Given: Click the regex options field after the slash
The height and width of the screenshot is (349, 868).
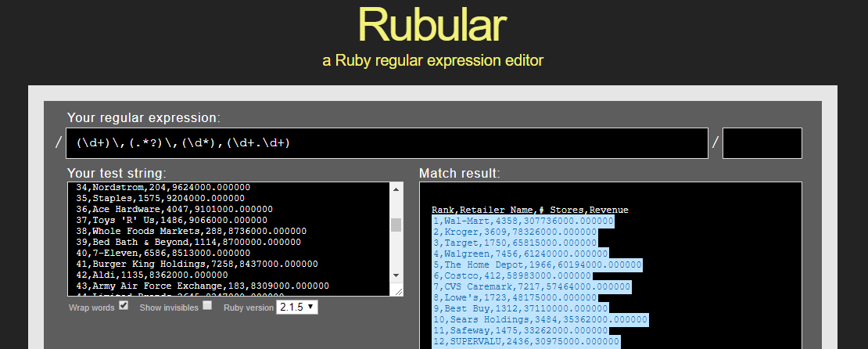Looking at the screenshot, I should coord(762,143).
